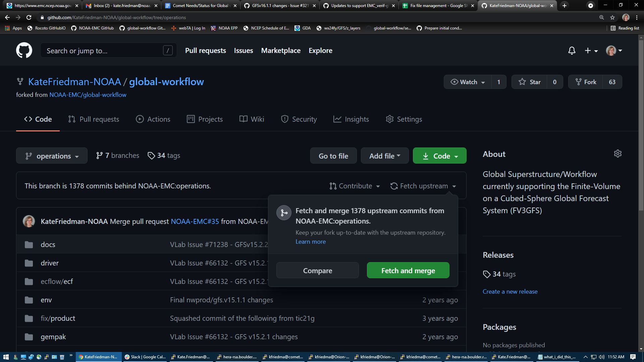Click the docs folder row
The image size is (644, 362).
[x=241, y=245]
